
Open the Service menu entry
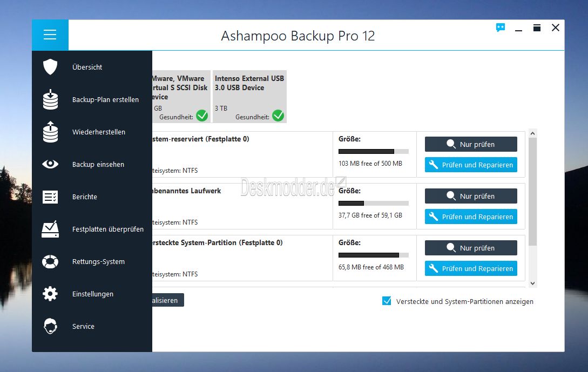(83, 326)
